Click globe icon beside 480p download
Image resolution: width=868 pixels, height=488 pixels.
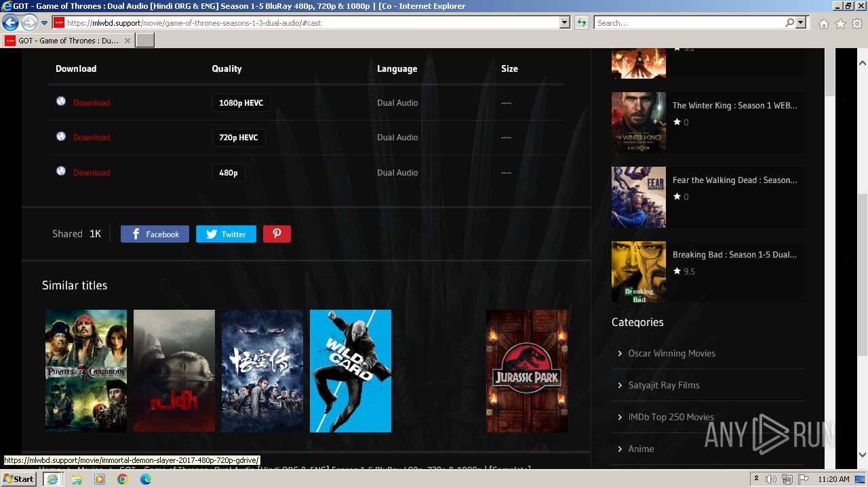pyautogui.click(x=61, y=171)
